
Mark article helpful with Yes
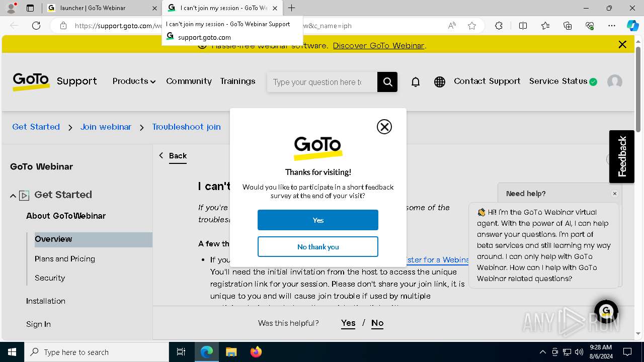pos(348,323)
